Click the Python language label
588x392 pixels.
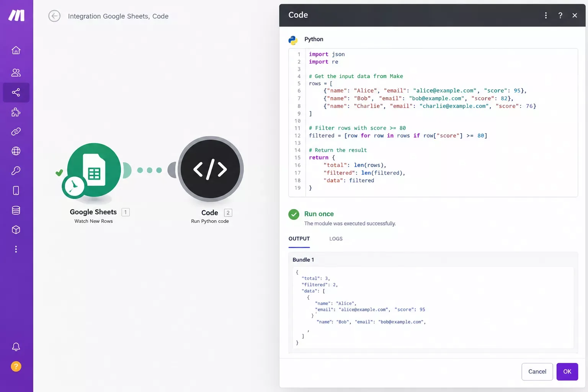pos(314,39)
